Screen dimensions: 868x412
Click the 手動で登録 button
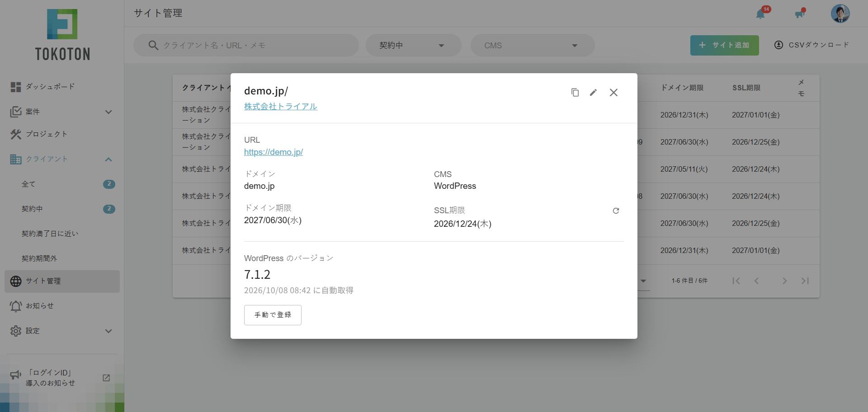[273, 315]
